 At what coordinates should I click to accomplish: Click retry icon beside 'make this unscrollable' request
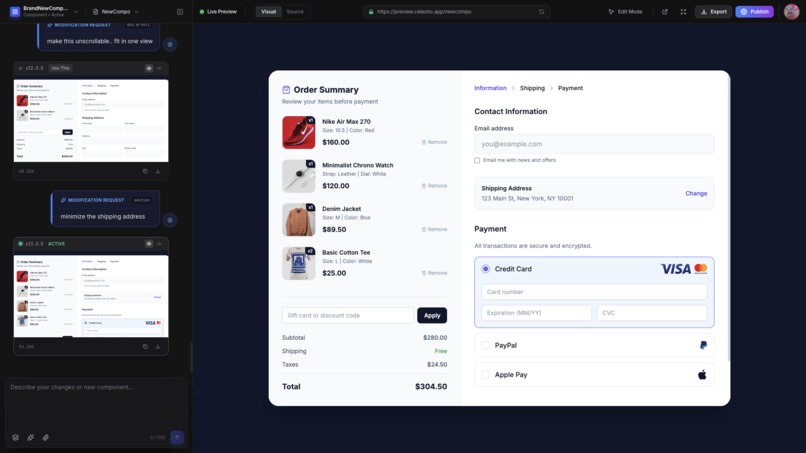pos(170,44)
